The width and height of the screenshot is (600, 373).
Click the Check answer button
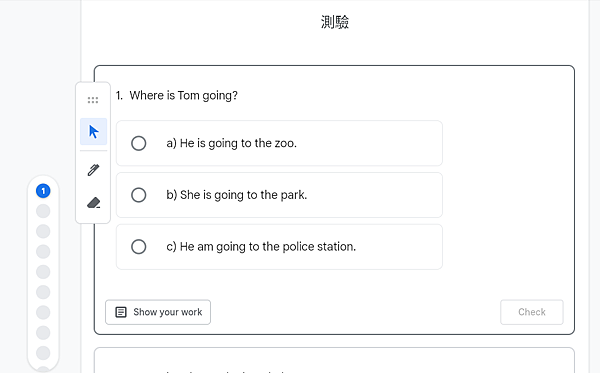coord(532,312)
